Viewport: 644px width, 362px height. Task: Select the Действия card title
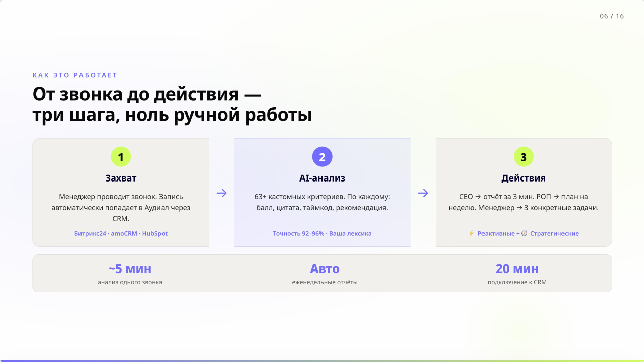tap(523, 178)
